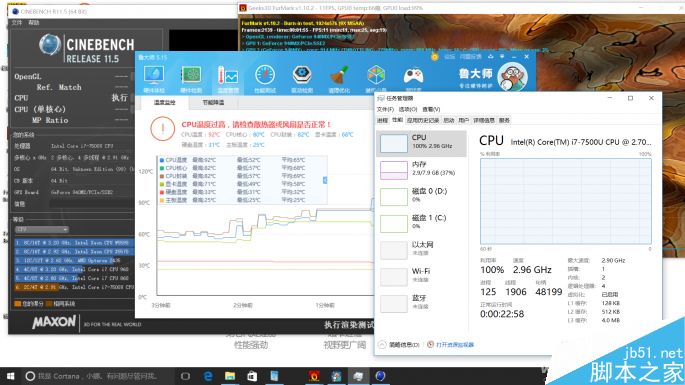
Task: Click the Open Resource Monitor icon in Task Manager
Action: 430,344
